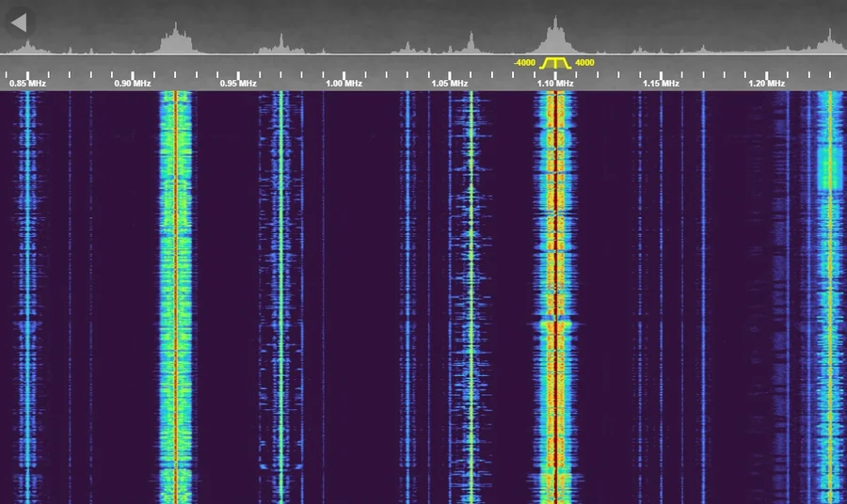Click the 1.00 MHz frequency scale label
Image resolution: width=847 pixels, height=504 pixels.
point(344,83)
